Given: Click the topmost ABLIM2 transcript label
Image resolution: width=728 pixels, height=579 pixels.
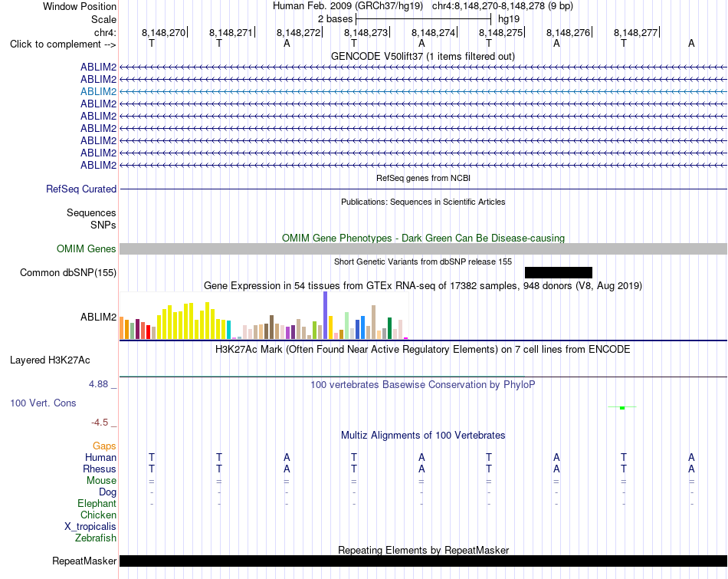Looking at the screenshot, I should (x=98, y=67).
